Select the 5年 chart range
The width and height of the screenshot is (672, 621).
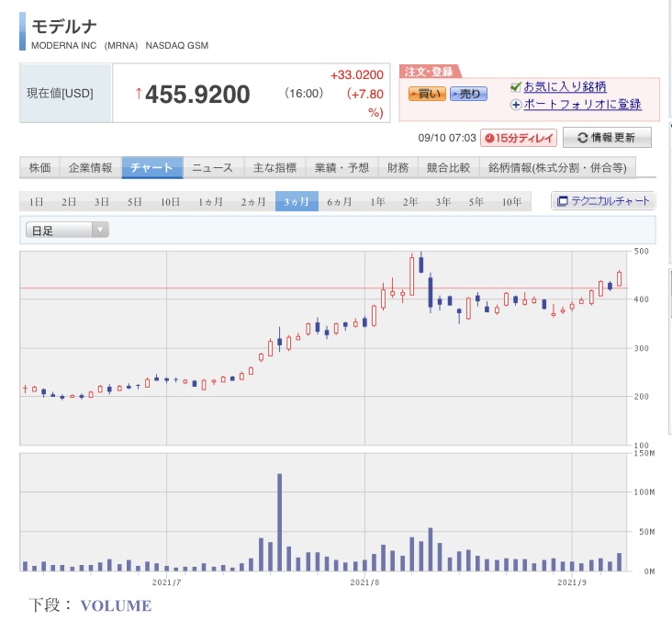point(476,201)
